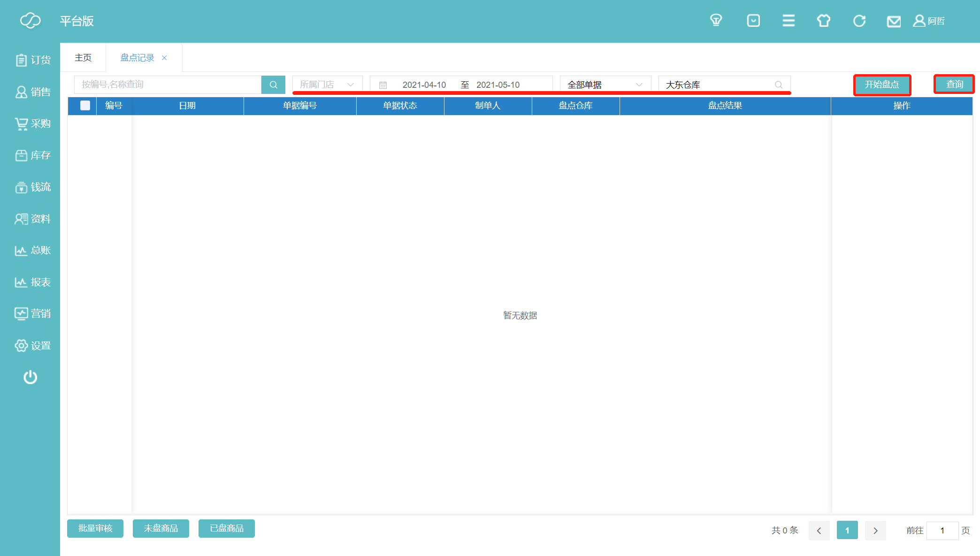Click the 开始盘点 button

pyautogui.click(x=881, y=85)
